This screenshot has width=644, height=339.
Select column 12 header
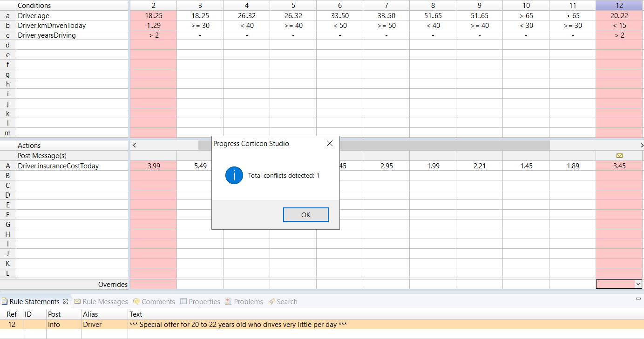[619, 6]
